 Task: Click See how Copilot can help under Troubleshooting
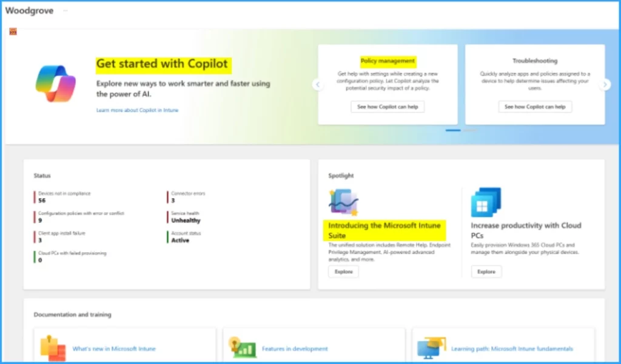click(535, 107)
